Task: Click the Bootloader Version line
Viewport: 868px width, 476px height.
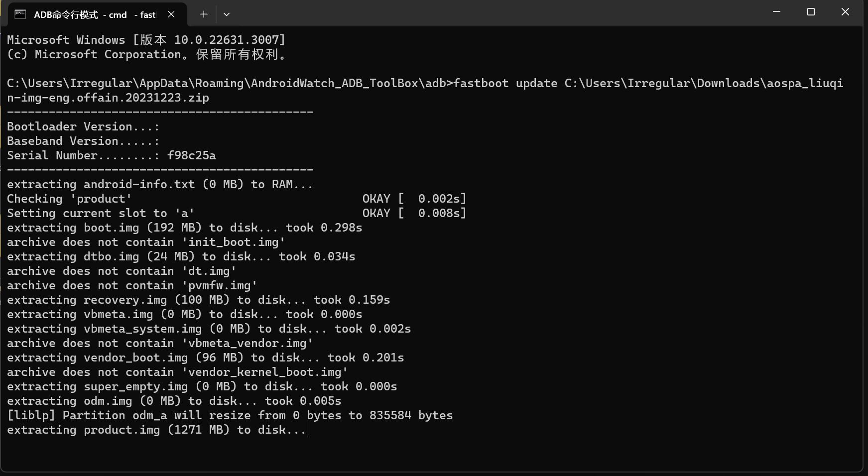Action: click(x=83, y=126)
